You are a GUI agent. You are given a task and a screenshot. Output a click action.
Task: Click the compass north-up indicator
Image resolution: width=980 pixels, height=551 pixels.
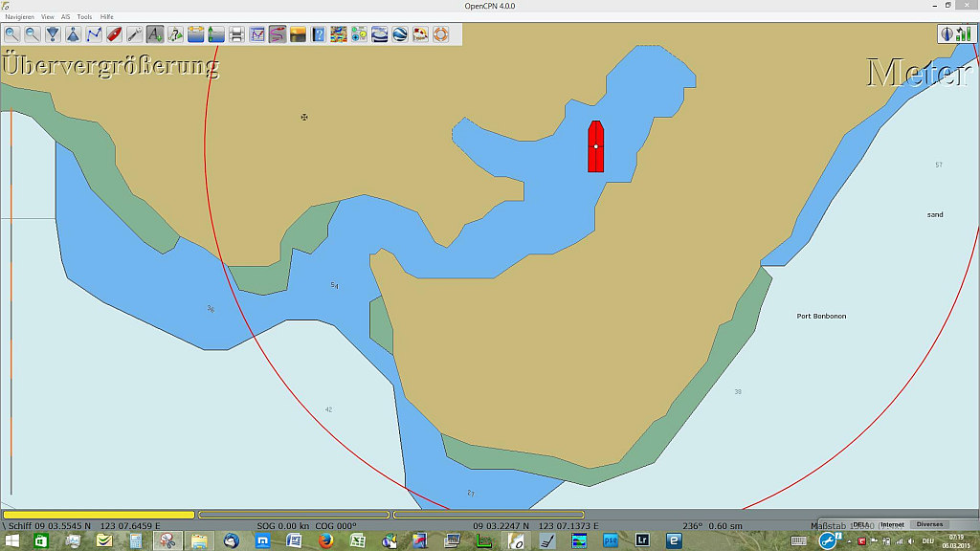[947, 33]
